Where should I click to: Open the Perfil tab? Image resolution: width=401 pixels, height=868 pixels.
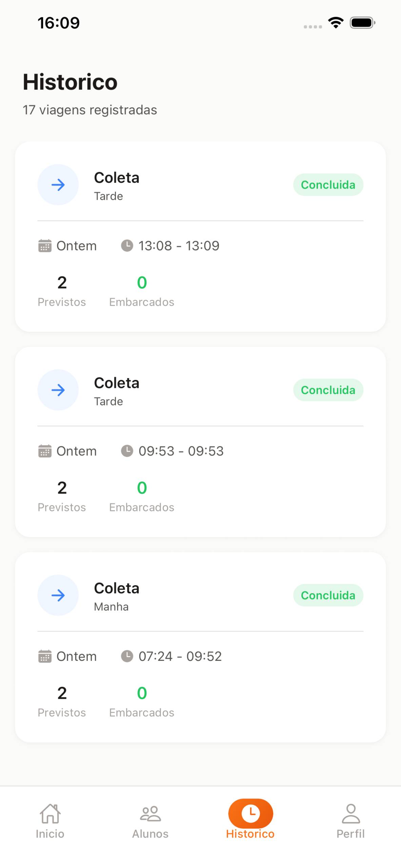pyautogui.click(x=350, y=820)
